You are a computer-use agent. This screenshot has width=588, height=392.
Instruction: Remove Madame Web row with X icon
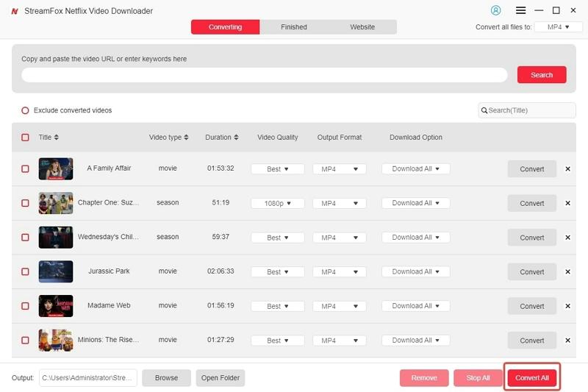[567, 306]
